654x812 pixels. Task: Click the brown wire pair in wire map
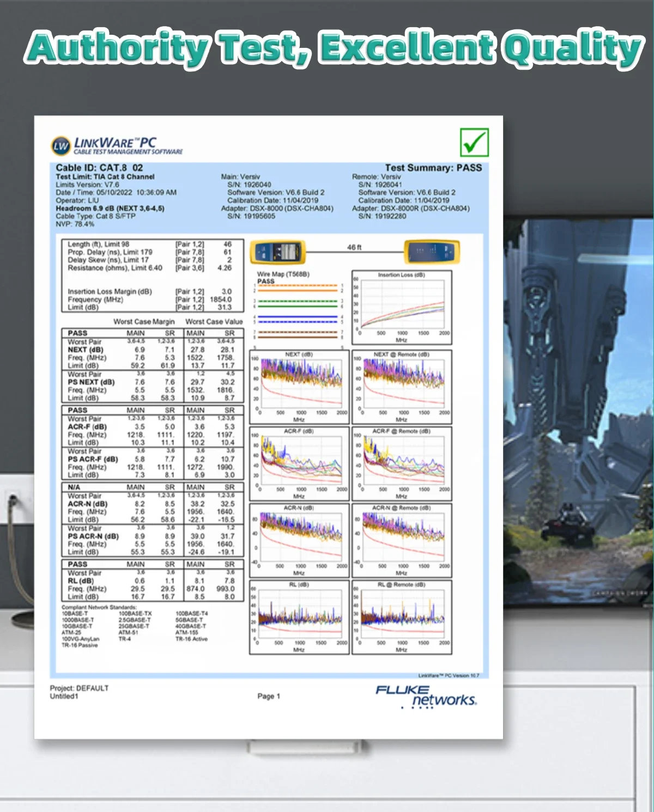pyautogui.click(x=298, y=334)
